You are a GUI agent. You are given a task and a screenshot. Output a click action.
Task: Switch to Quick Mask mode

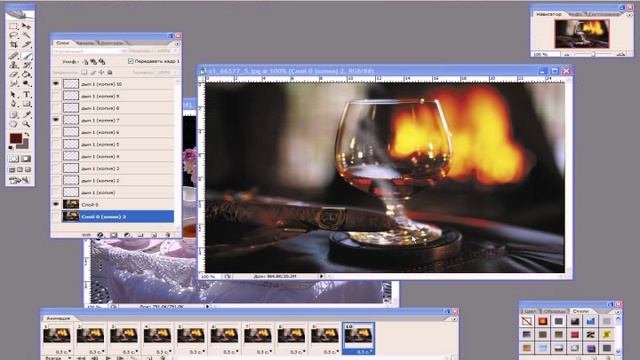26,159
